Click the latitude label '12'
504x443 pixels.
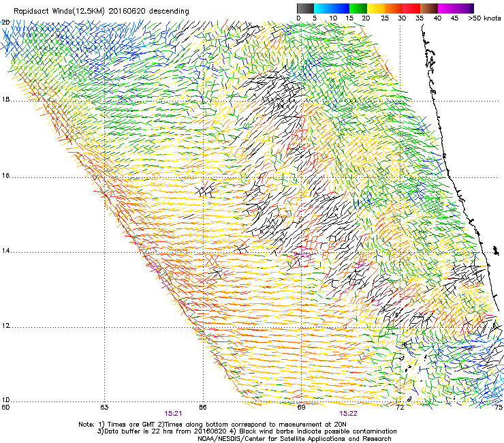click(x=5, y=326)
